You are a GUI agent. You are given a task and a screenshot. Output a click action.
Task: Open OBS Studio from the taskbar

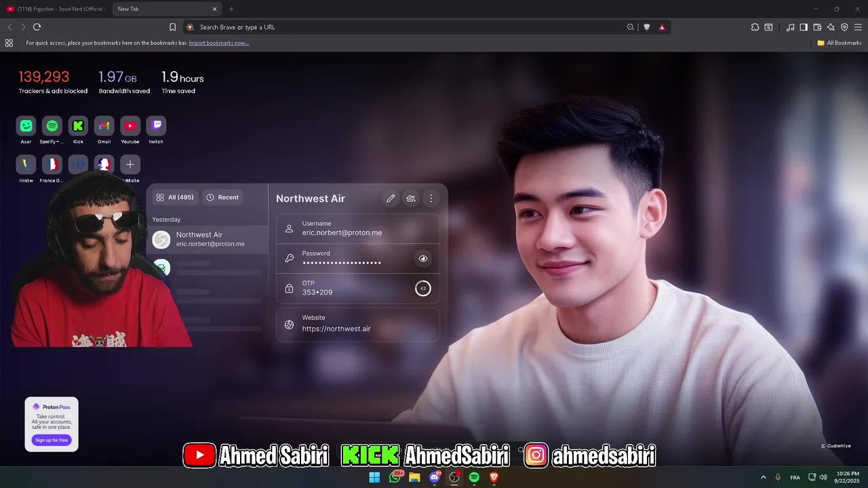pos(454,477)
